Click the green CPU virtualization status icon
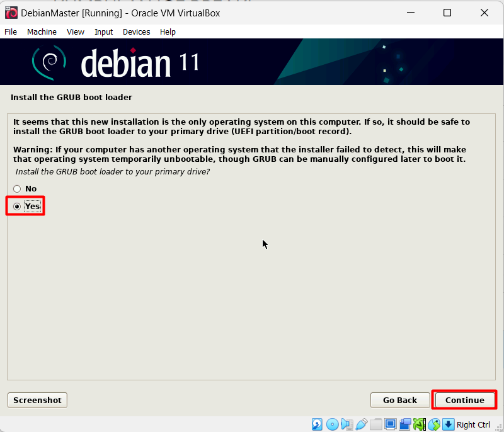 (x=420, y=424)
